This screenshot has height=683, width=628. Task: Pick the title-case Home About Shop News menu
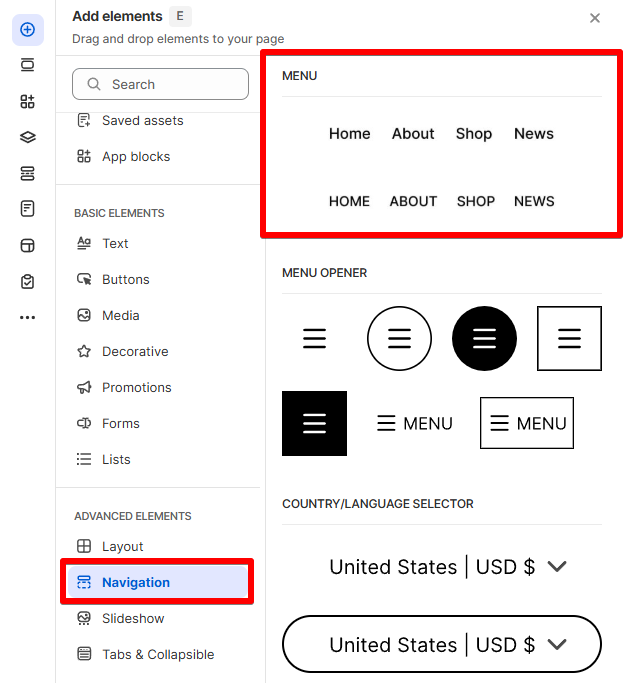441,134
